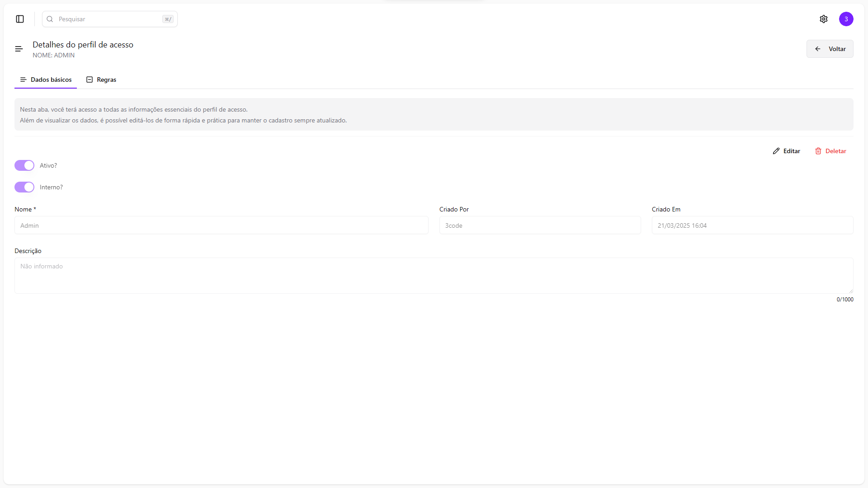The height and width of the screenshot is (488, 868).
Task: Click the menu lines icon beside the title
Action: tap(19, 49)
